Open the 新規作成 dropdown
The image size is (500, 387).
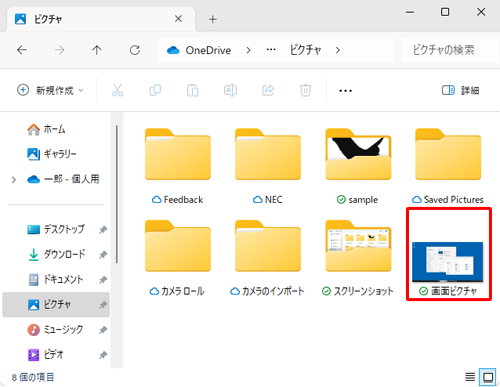pos(50,90)
